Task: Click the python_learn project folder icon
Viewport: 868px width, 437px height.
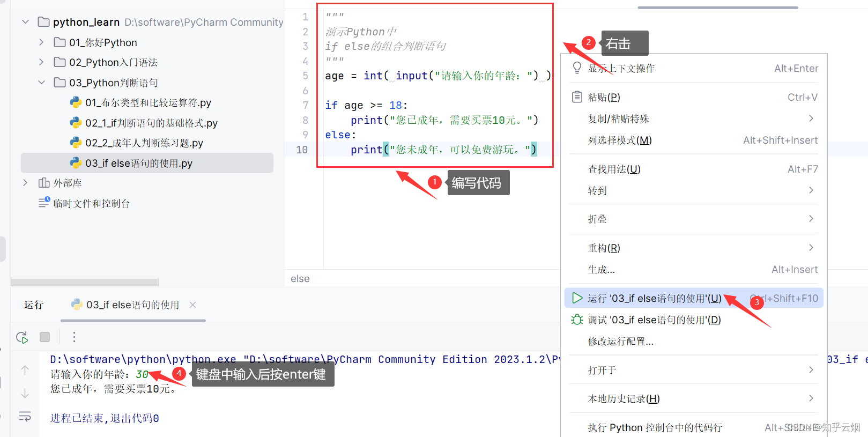Action: coord(44,22)
